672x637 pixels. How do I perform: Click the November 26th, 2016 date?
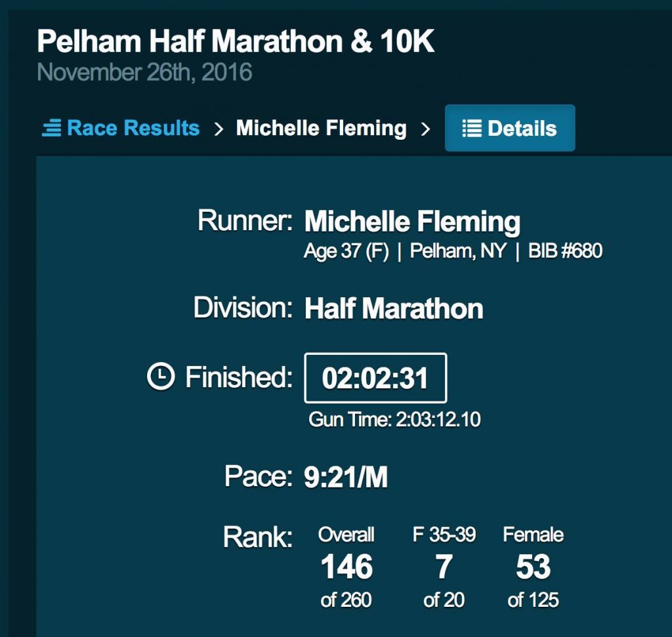click(144, 72)
